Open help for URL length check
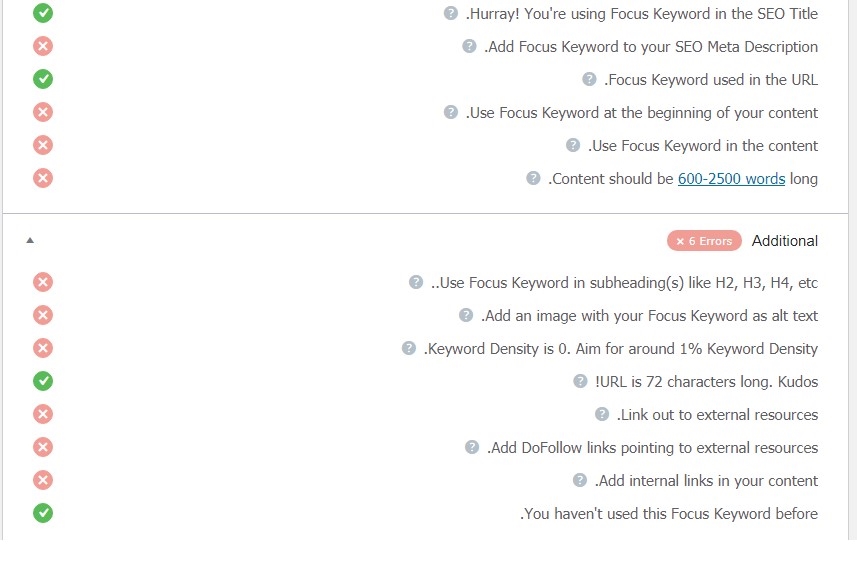Viewport: 857px width, 568px height. click(580, 382)
